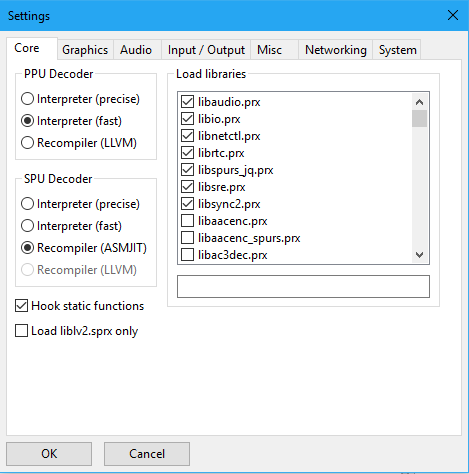This screenshot has height=474, width=469.
Task: Enable Load liblv2.sprx only checkbox
Action: [76, 331]
